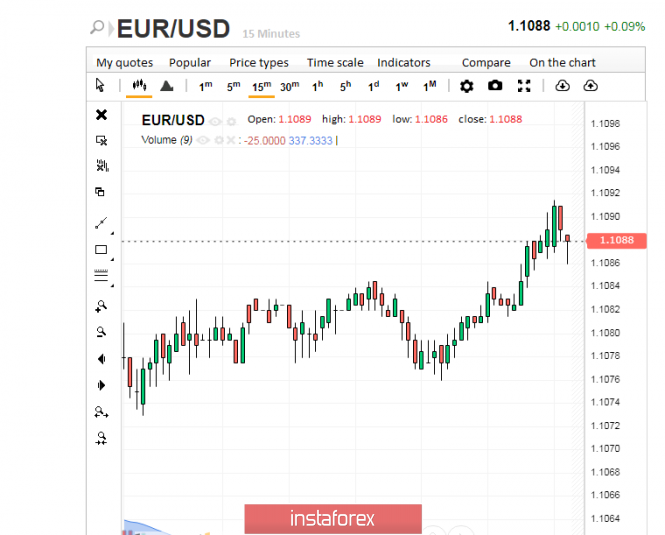This screenshot has height=535, width=665.
Task: Select the trend line drawing tool
Action: click(x=101, y=223)
